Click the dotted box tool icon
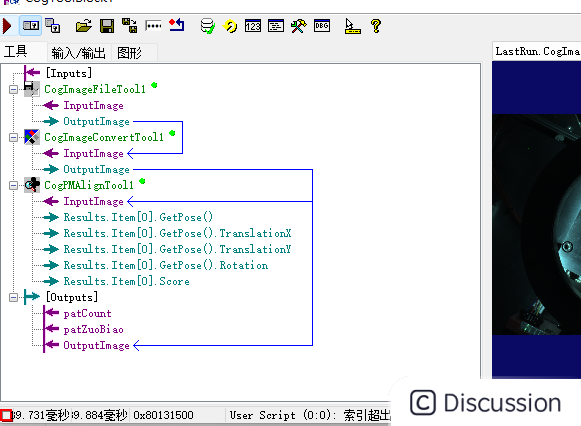Viewport: 581px width, 426px height. (x=153, y=26)
